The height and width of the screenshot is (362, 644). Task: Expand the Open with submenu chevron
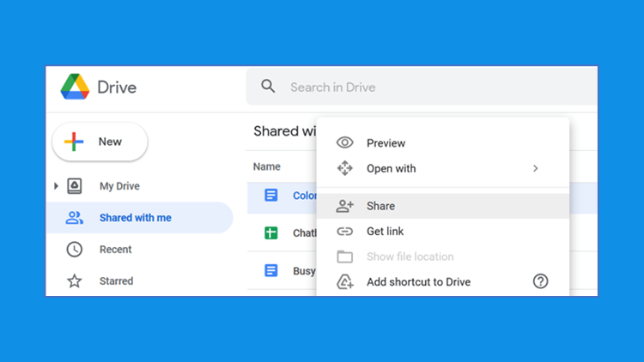click(x=535, y=168)
